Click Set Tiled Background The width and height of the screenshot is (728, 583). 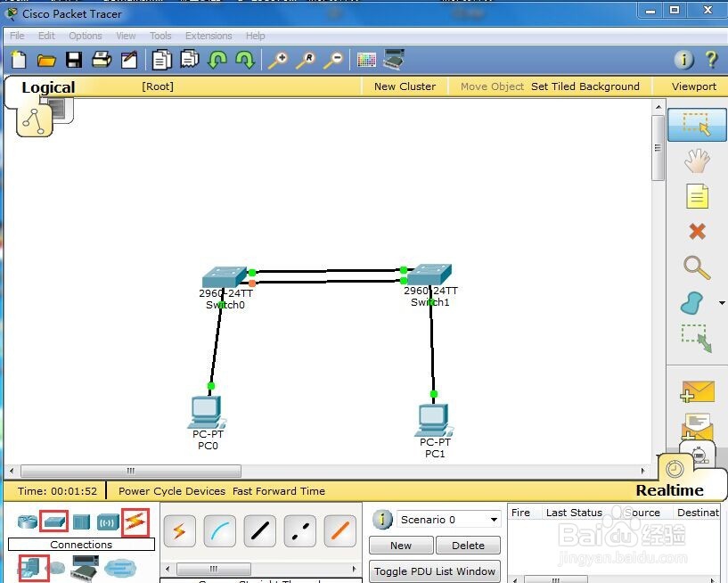585,86
